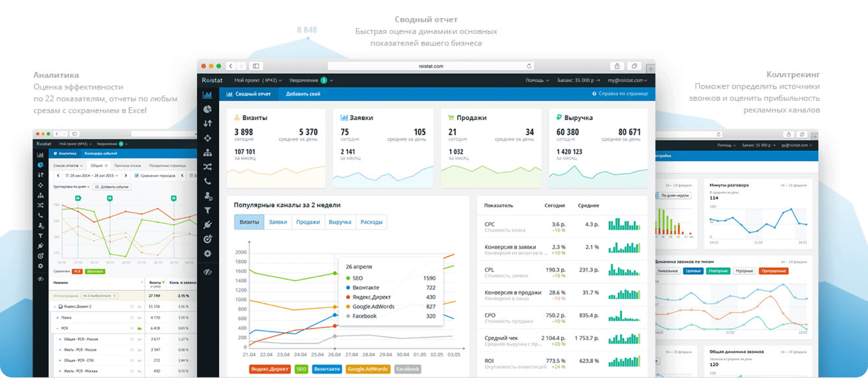Toggle the crossed-eye visibility icon in center sidebar
Viewport: 868px width, 378px height.
tap(208, 272)
